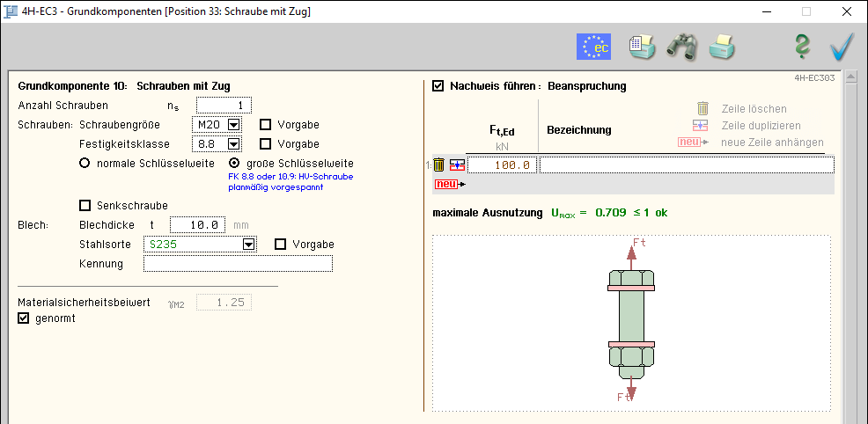
Task: Click the Blechdicke t input field
Action: [198, 224]
